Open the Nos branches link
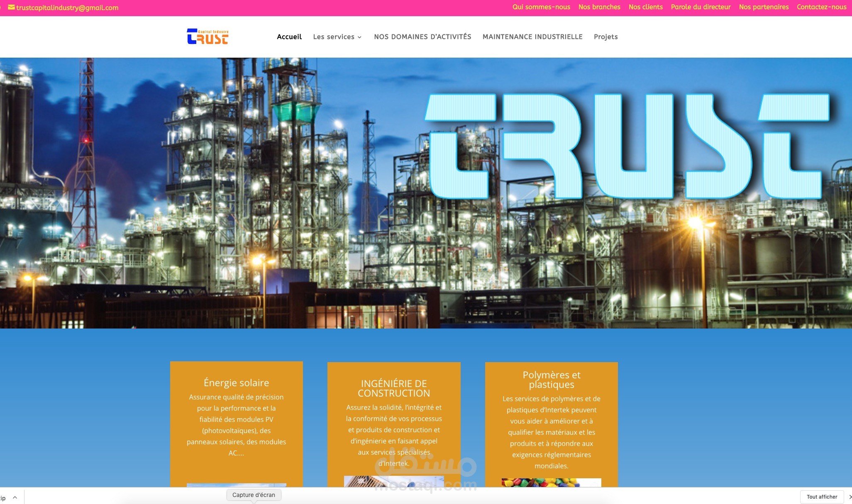Screen dimensions: 852x504 [599, 7]
